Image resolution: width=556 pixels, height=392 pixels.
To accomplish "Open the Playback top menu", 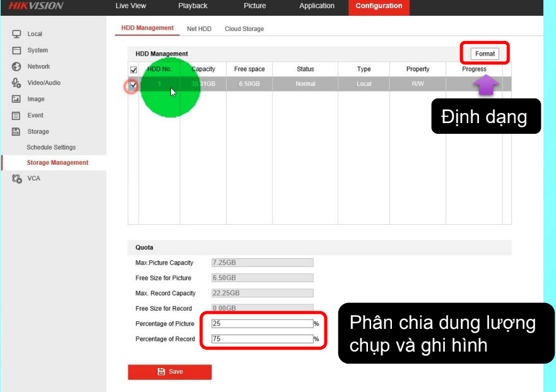I will [192, 6].
